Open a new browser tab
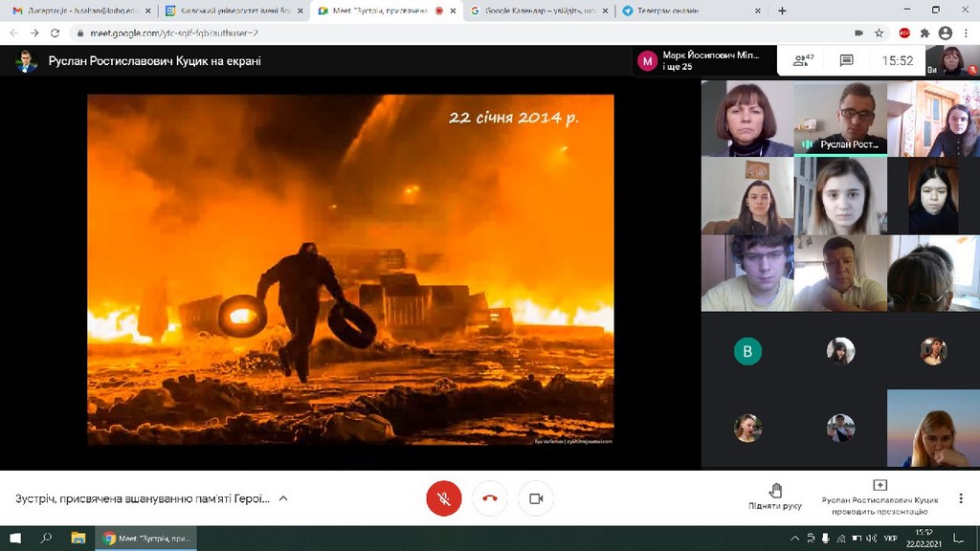The height and width of the screenshot is (551, 980). coord(782,11)
